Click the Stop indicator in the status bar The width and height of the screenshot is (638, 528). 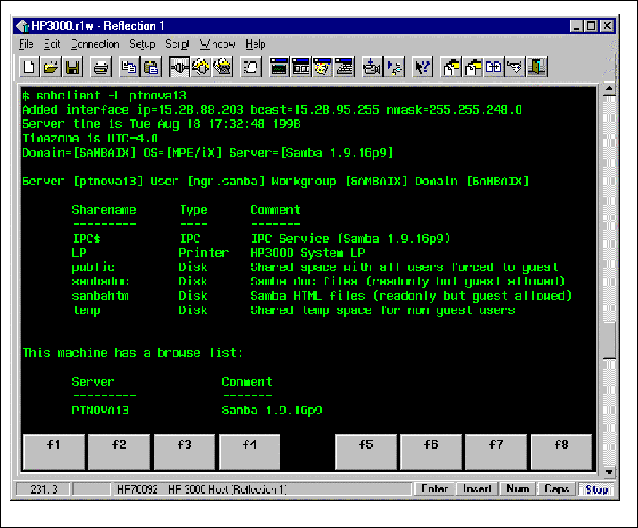(596, 489)
